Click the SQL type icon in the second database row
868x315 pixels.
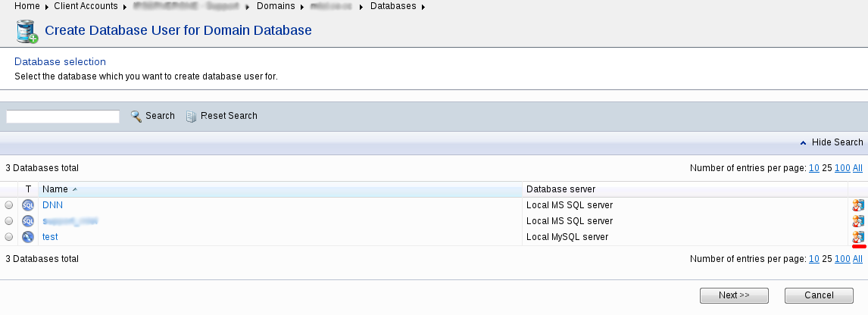28,221
